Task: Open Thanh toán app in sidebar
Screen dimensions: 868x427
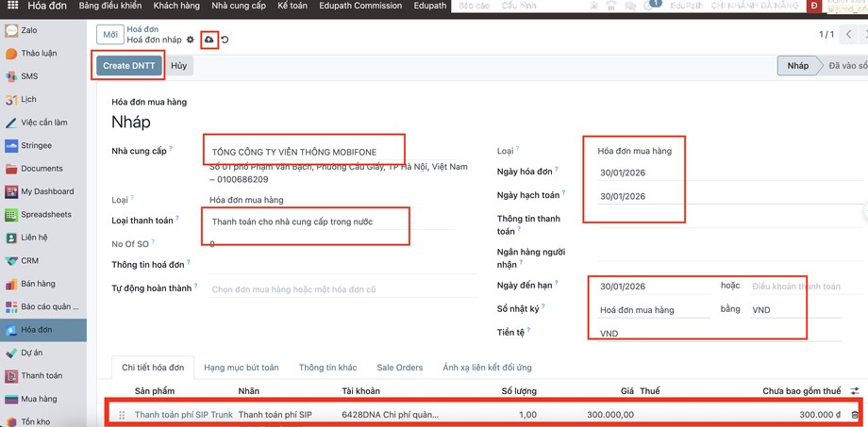Action: [43, 375]
